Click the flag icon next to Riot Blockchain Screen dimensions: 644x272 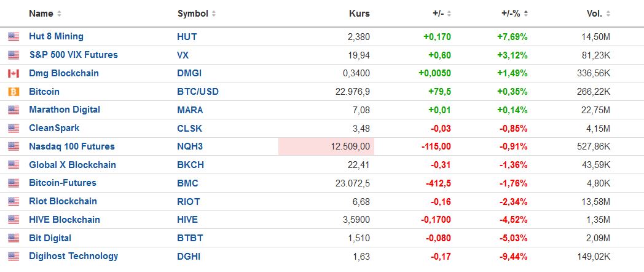(x=14, y=202)
